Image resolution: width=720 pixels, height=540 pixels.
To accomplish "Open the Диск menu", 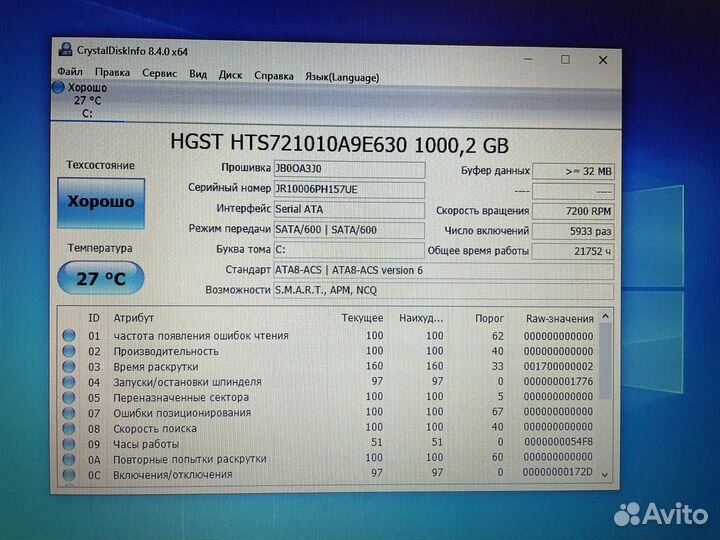I will pos(230,75).
